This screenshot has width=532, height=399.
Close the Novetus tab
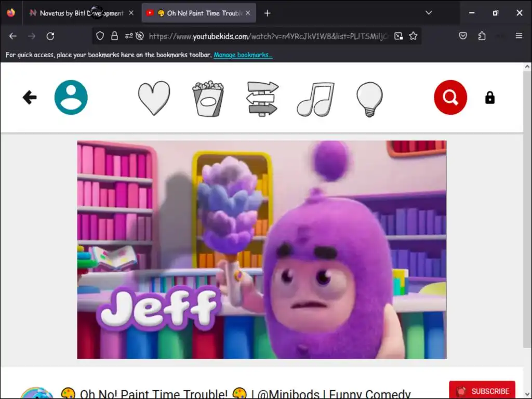(x=131, y=13)
